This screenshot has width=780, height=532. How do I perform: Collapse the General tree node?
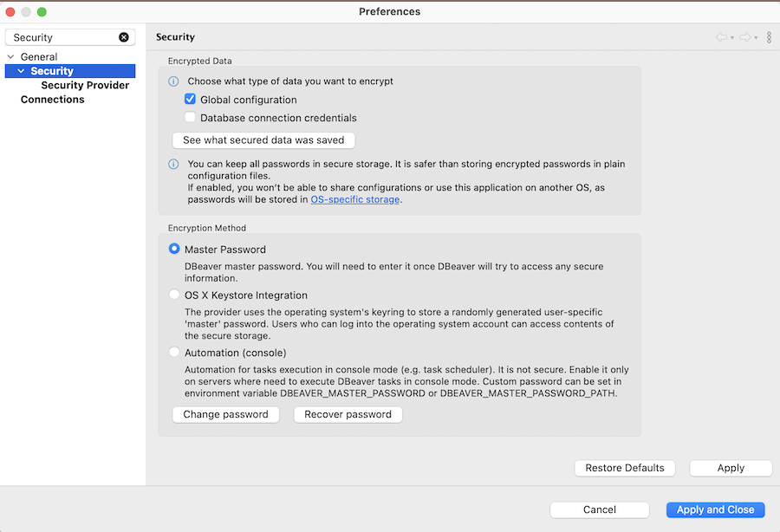coord(10,57)
